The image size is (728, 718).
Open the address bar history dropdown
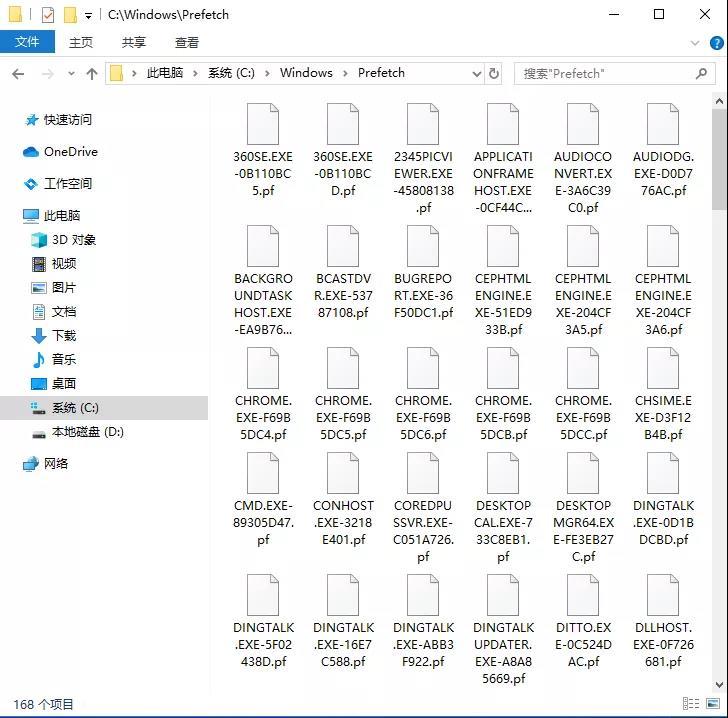[x=476, y=74]
